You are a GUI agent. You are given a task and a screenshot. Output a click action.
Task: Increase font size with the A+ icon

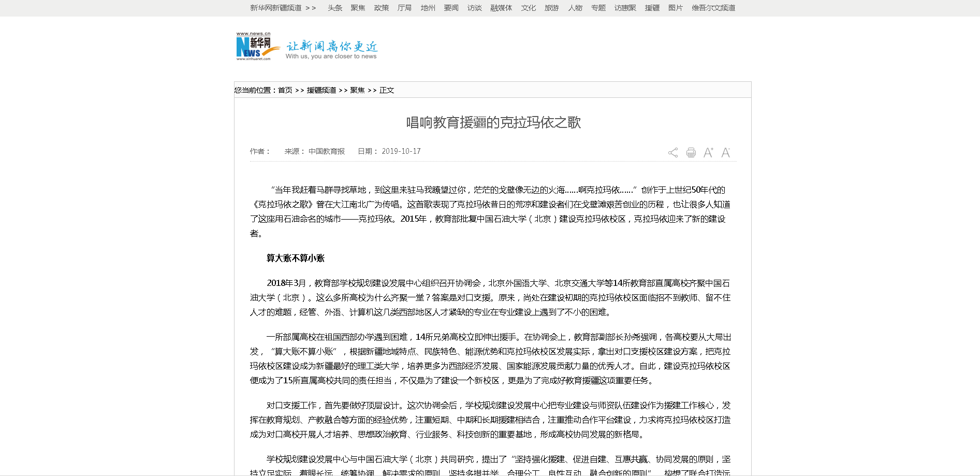tap(708, 152)
